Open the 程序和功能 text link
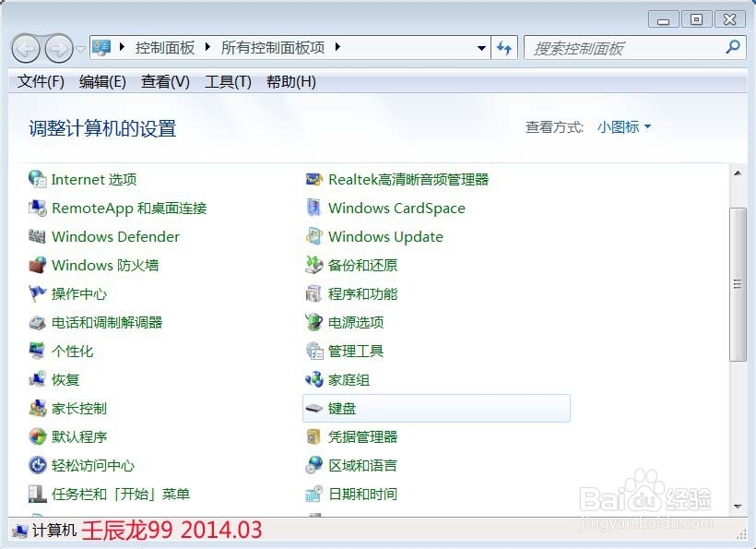This screenshot has width=756, height=549. click(362, 293)
